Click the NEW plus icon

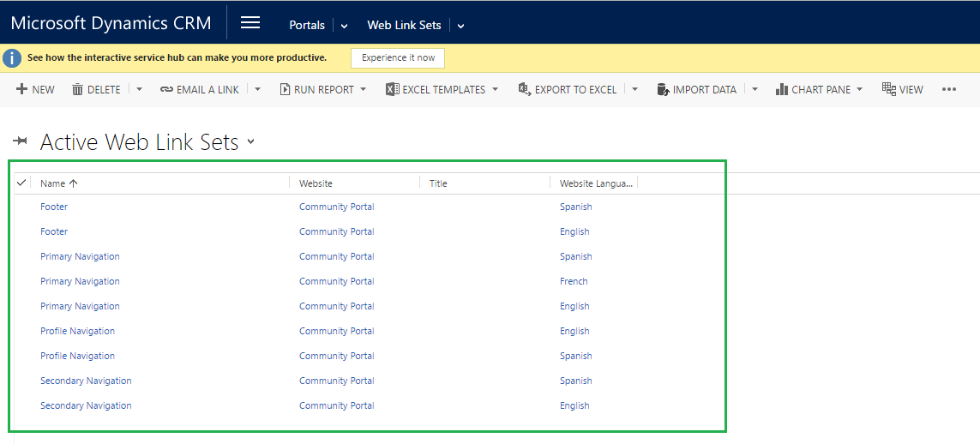point(22,89)
